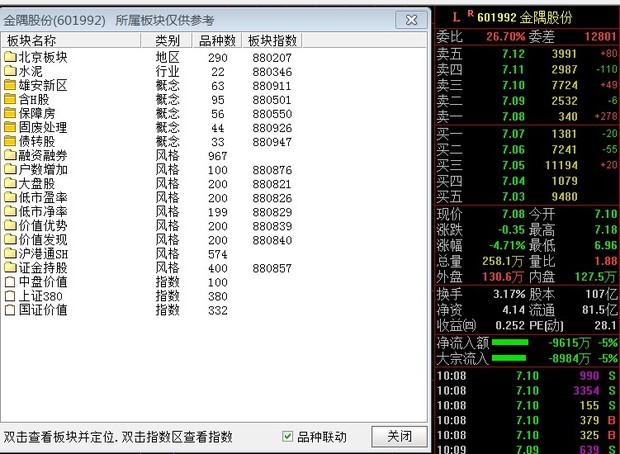Click the 北京板块 folder icon

click(x=11, y=58)
